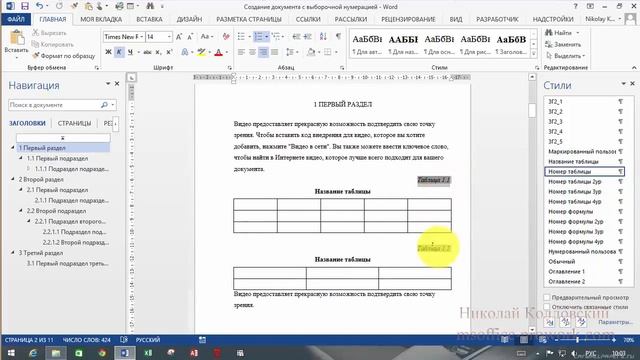The width and height of the screenshot is (640, 360).
Task: Open the ВСТАВКА ribbon tab
Action: [149, 19]
